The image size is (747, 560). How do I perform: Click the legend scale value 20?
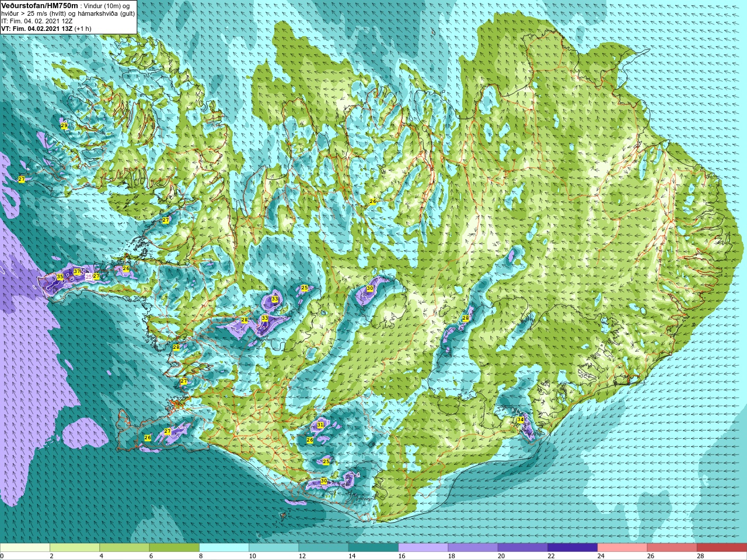click(x=501, y=556)
